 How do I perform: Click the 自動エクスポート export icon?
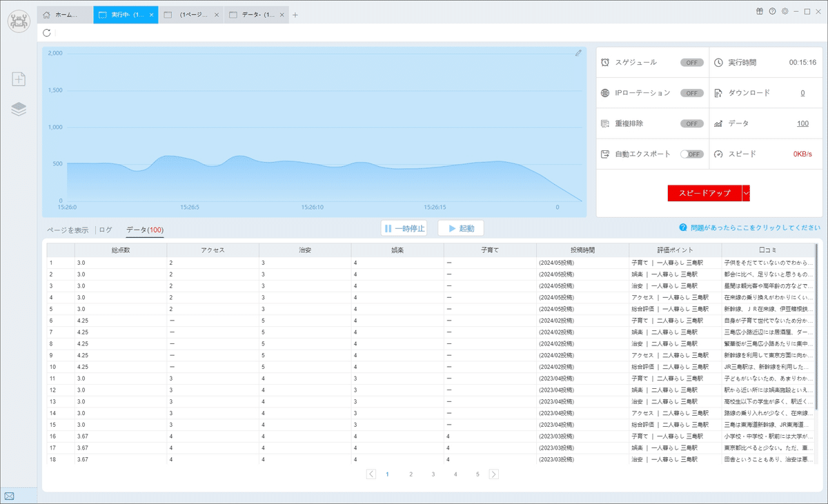(x=605, y=154)
